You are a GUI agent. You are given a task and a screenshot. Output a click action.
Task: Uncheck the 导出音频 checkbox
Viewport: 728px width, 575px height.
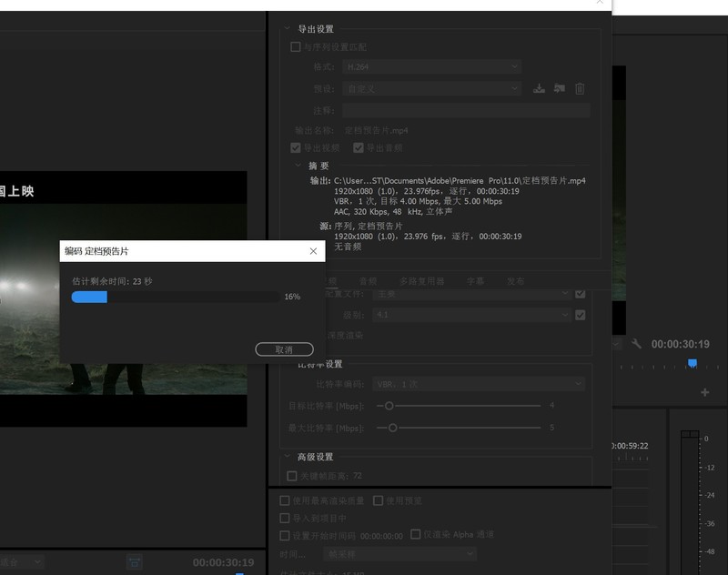coord(359,147)
